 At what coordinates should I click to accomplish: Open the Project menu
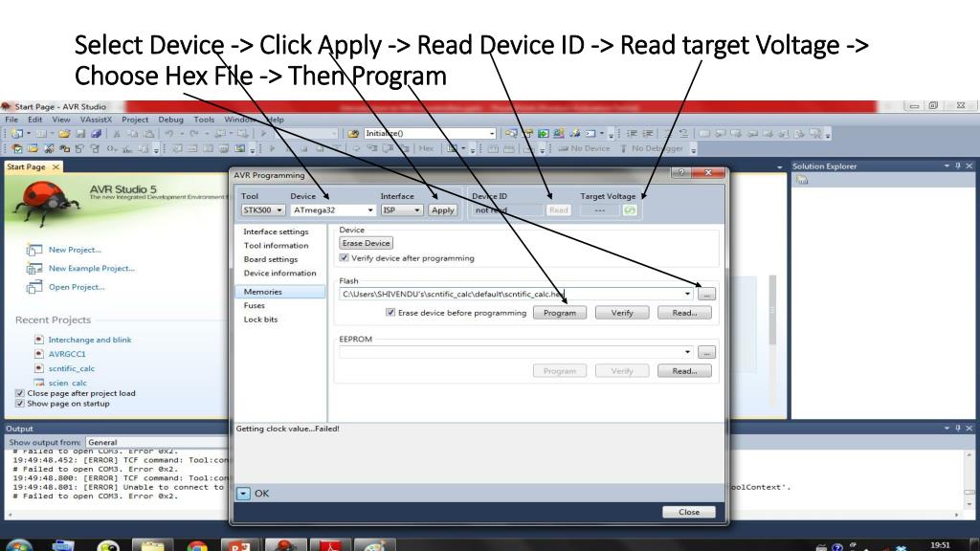[x=135, y=120]
